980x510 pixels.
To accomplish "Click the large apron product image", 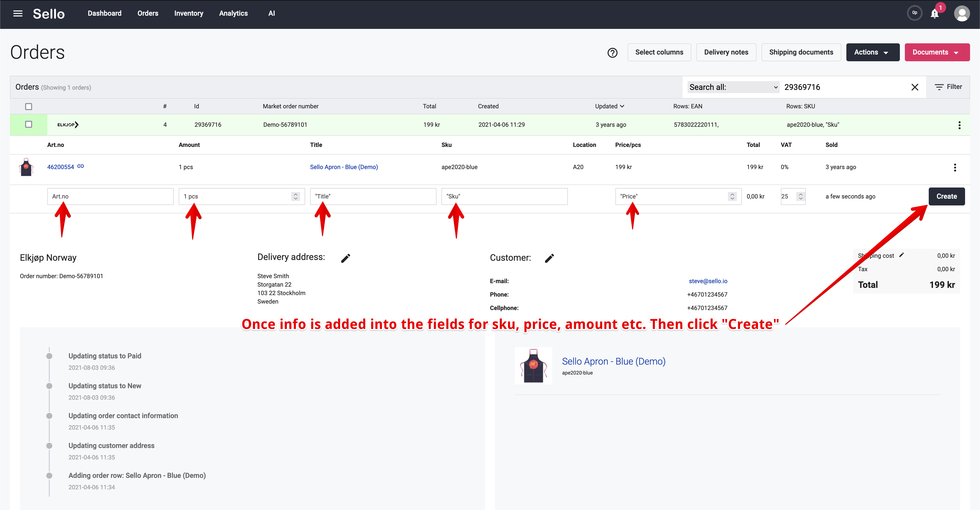I will 533,366.
